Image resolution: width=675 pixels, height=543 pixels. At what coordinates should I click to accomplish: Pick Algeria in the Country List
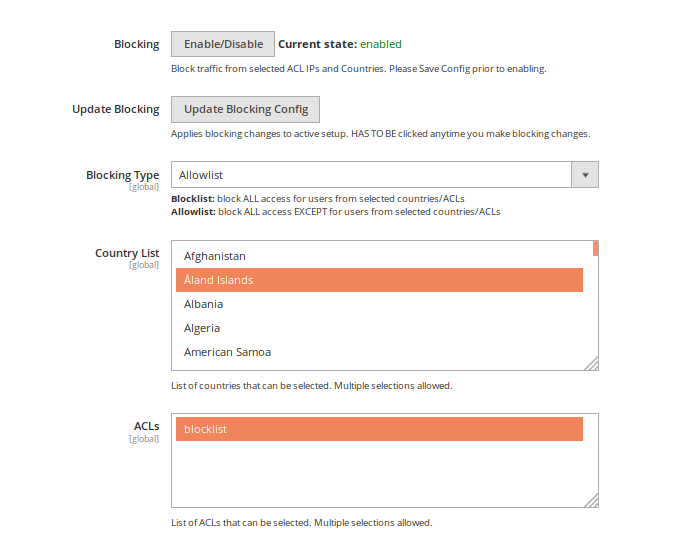202,328
